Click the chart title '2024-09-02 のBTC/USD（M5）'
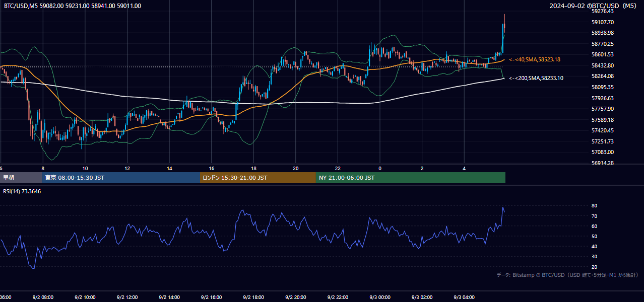Image resolution: width=644 pixels, height=302 pixels. pyautogui.click(x=594, y=6)
